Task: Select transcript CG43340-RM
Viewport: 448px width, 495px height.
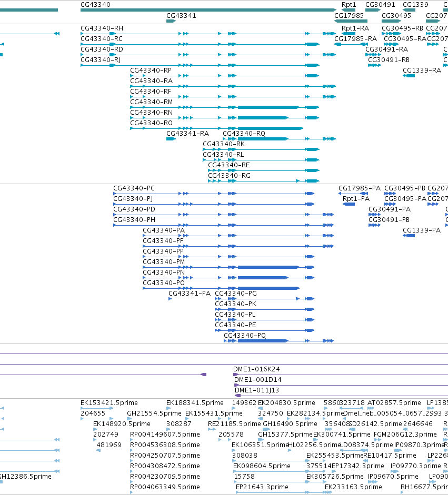Action: (x=151, y=102)
